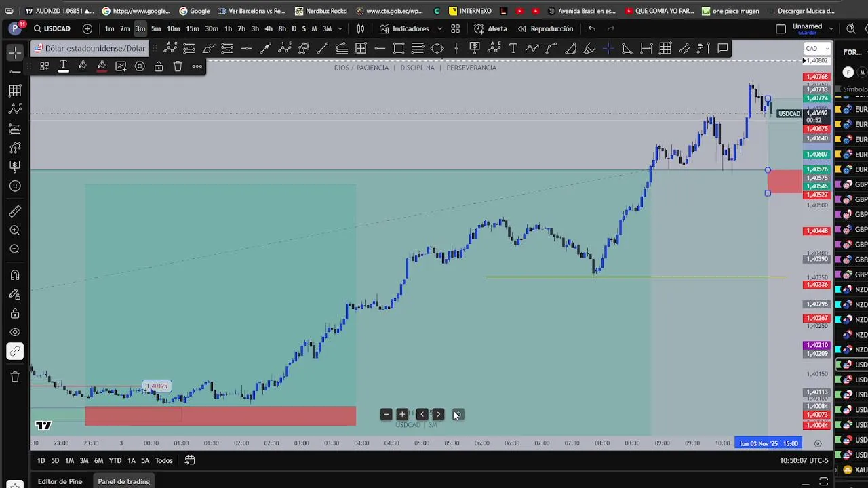This screenshot has width=868, height=488.
Task: Select the rectangle drawing tool in favorites bar
Action: (x=399, y=48)
